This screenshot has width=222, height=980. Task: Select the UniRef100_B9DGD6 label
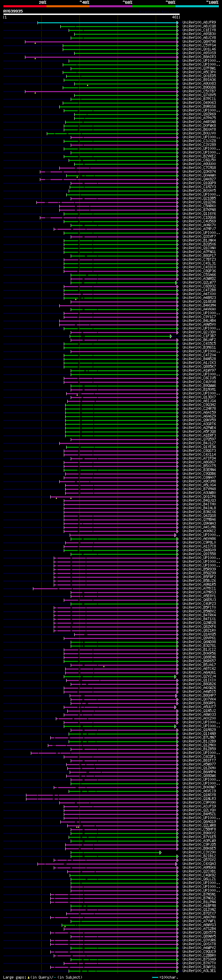pos(199,88)
